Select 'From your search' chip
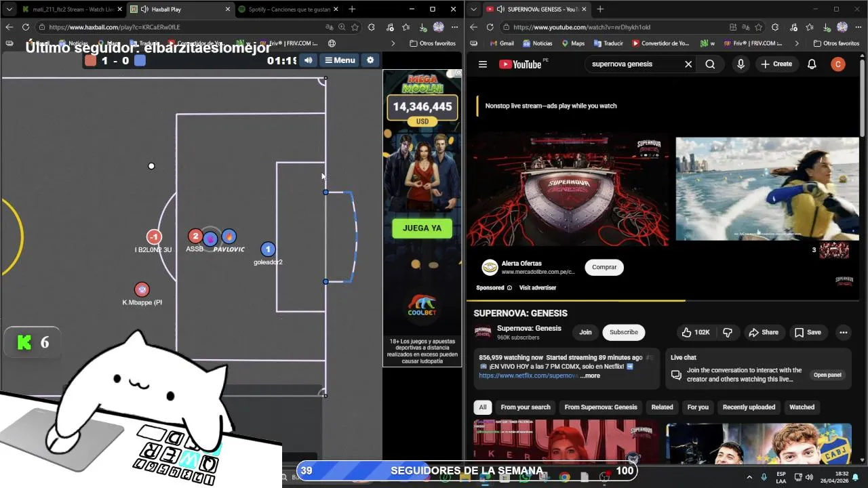Image resolution: width=868 pixels, height=488 pixels. coord(526,407)
